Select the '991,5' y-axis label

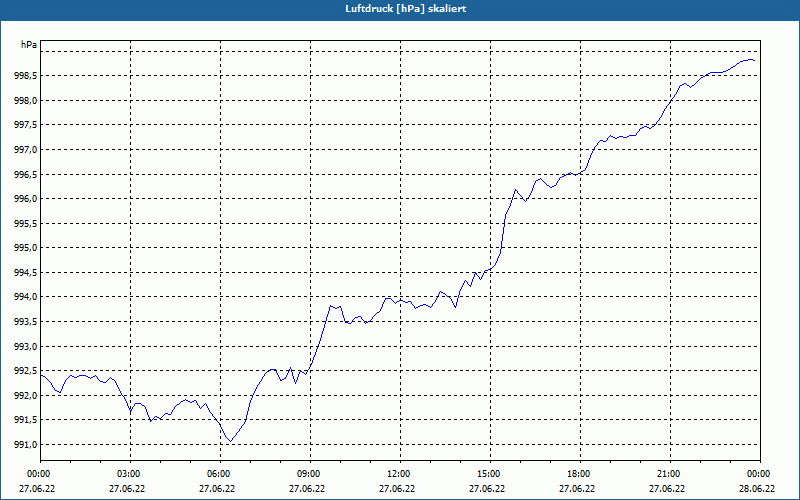coord(27,420)
